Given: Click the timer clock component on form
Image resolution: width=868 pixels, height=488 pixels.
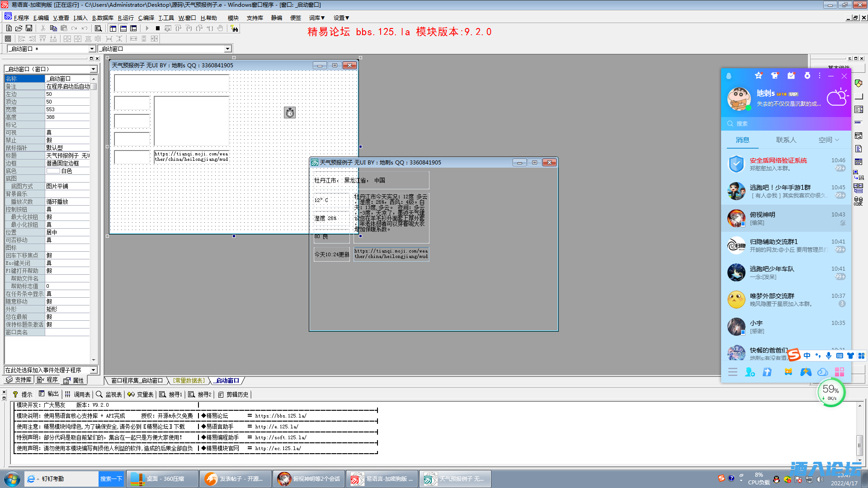Looking at the screenshot, I should pyautogui.click(x=290, y=113).
